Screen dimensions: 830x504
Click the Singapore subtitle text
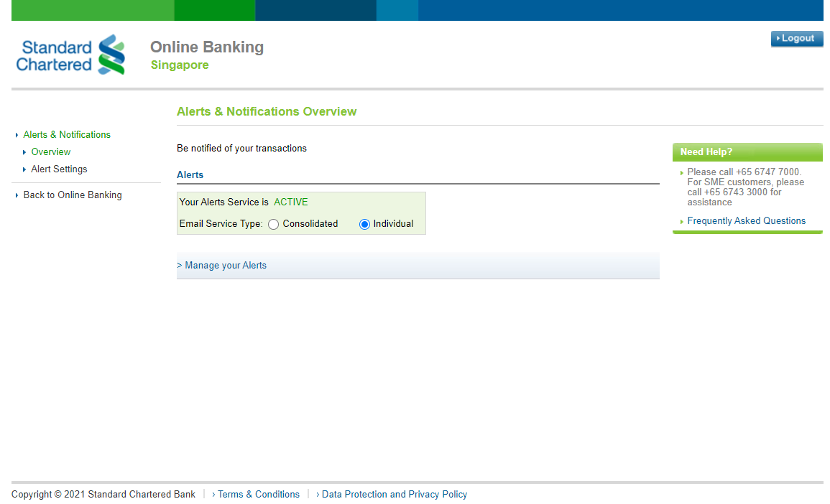click(x=180, y=65)
